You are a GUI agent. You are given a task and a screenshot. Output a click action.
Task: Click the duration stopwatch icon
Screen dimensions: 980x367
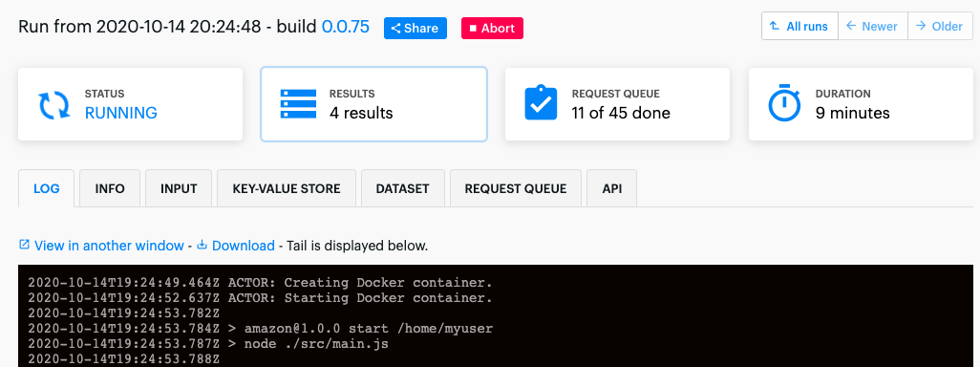tap(784, 103)
